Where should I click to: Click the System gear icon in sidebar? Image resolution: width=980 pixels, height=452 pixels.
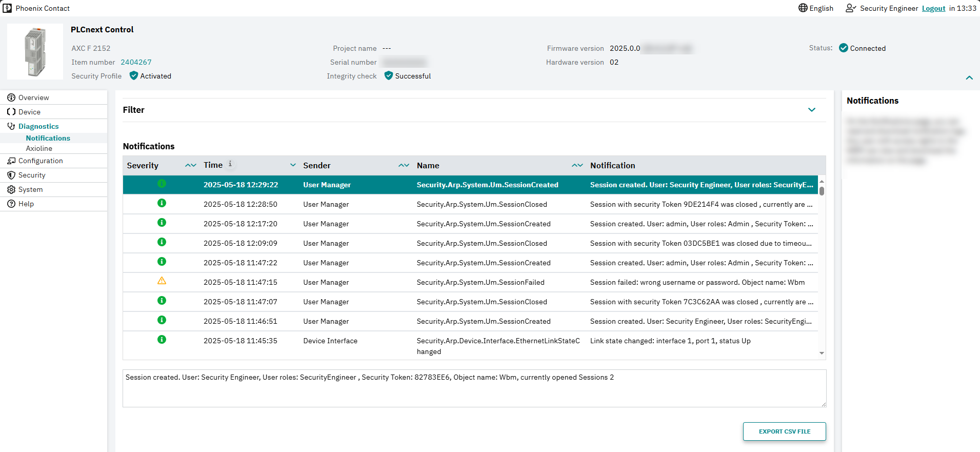click(x=11, y=189)
